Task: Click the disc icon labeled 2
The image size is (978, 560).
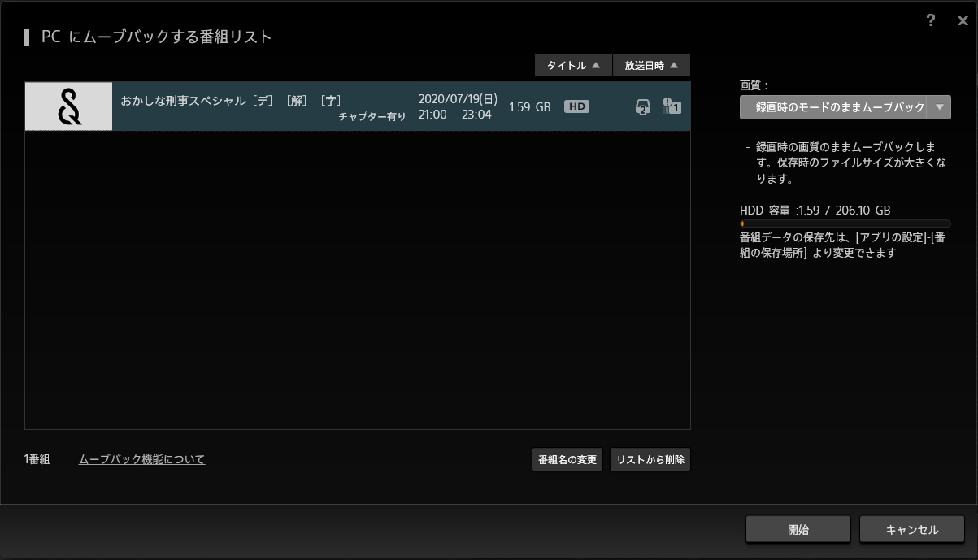Action: 642,106
